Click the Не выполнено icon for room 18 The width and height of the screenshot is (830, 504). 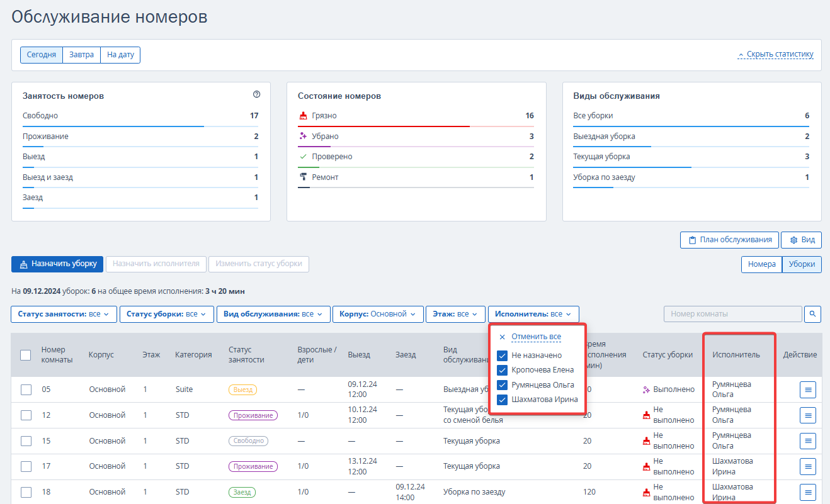point(646,492)
